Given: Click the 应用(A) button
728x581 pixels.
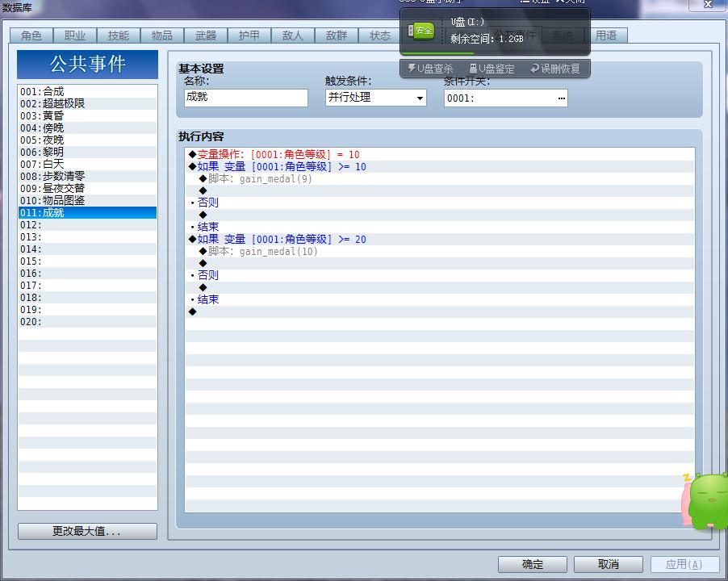Looking at the screenshot, I should [684, 564].
